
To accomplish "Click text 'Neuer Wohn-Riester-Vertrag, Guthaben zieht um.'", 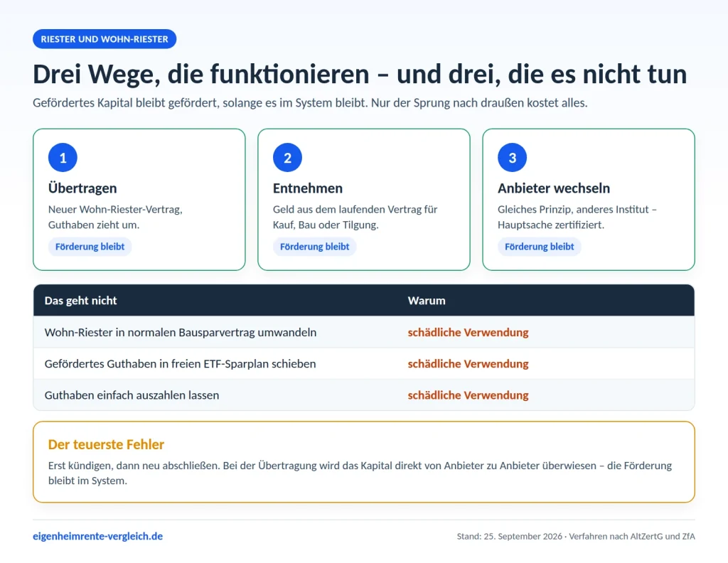I will point(116,217).
